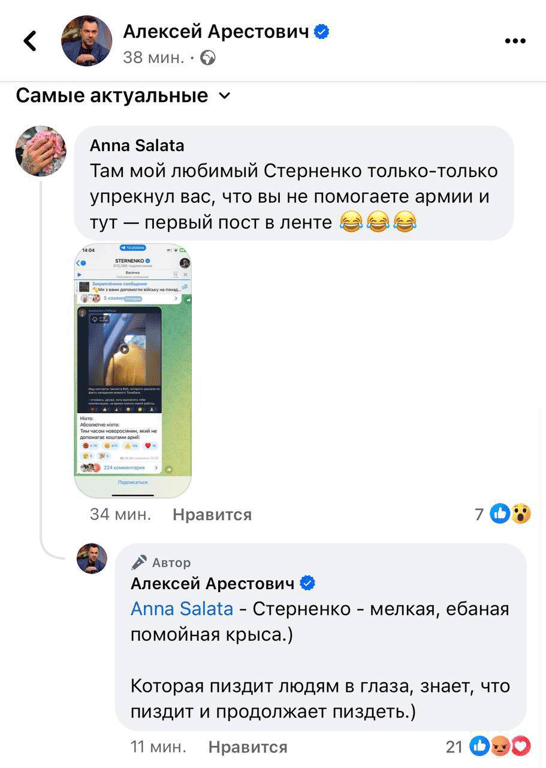Click the chevron beside Самые актуальные
546x768 pixels.
224,96
